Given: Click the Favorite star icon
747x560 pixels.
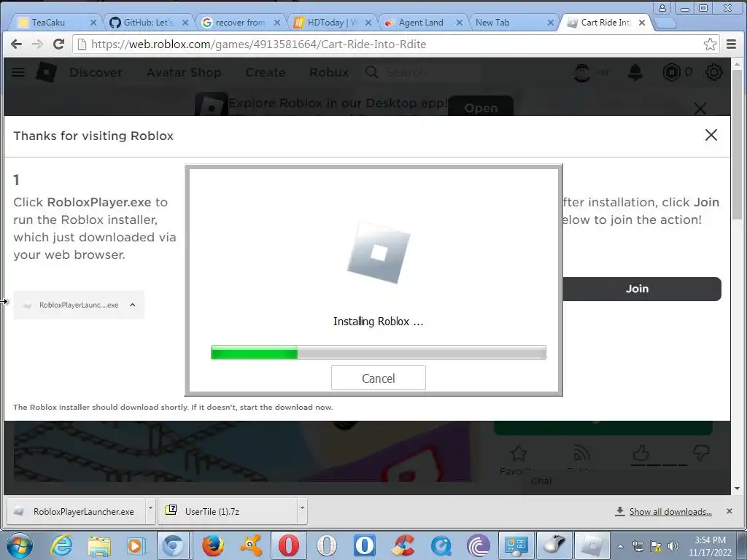Looking at the screenshot, I should pos(519,454).
